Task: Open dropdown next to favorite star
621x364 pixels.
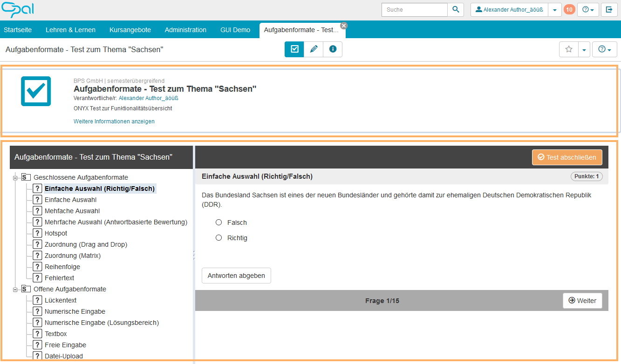Action: click(584, 49)
